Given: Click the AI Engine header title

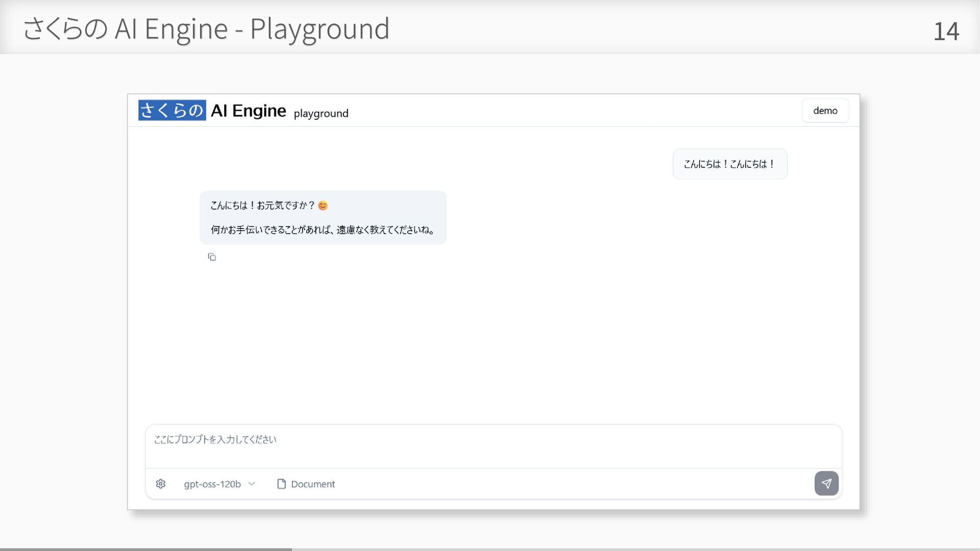Looking at the screenshot, I should [249, 111].
